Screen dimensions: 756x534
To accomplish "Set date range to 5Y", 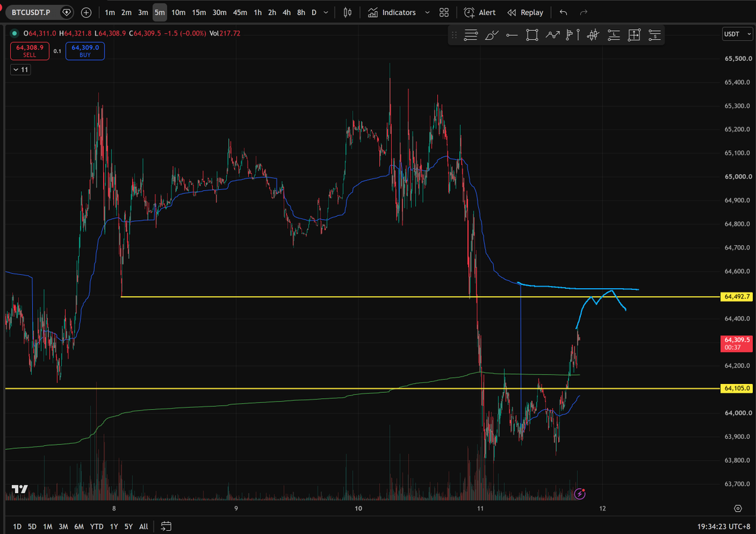I will pyautogui.click(x=129, y=526).
